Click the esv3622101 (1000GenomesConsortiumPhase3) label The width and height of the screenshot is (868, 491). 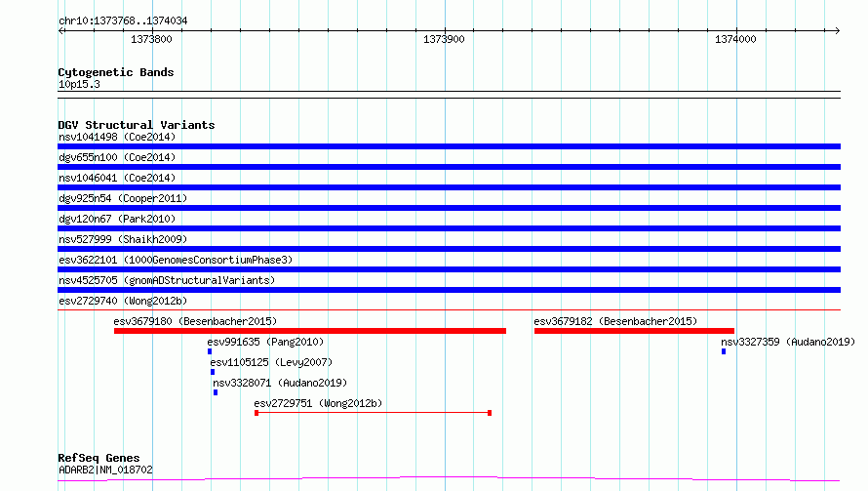coord(176,260)
